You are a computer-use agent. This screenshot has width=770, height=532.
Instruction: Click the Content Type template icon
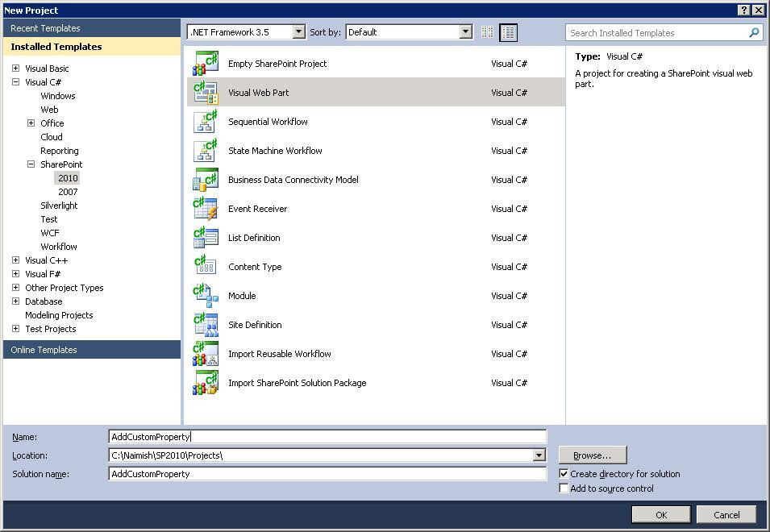point(206,266)
